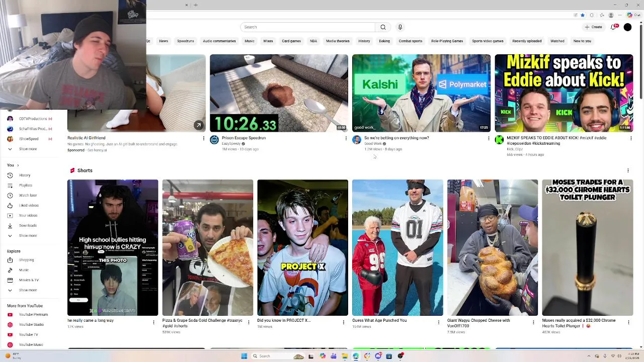Click the YouTube search input field
The image size is (644, 362).
(x=307, y=27)
